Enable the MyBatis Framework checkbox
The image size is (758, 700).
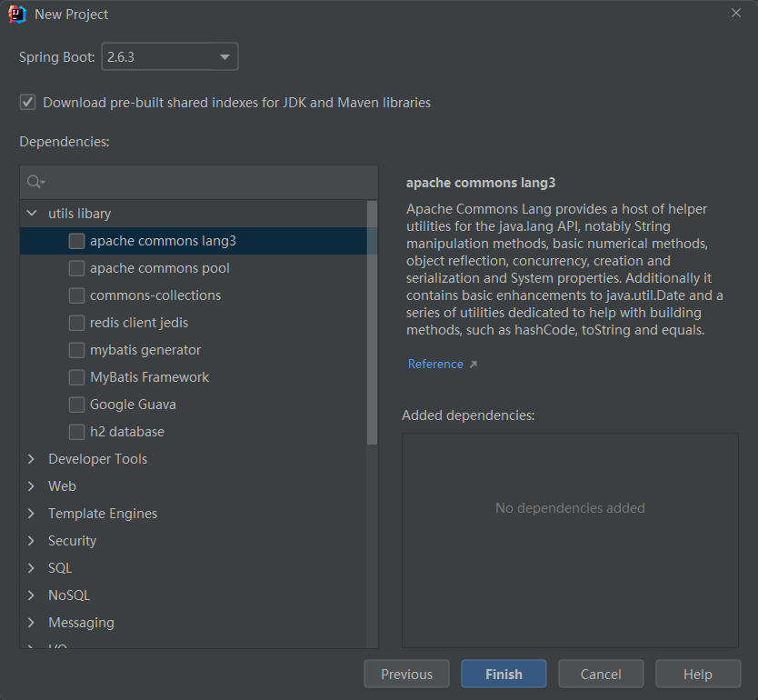76,377
